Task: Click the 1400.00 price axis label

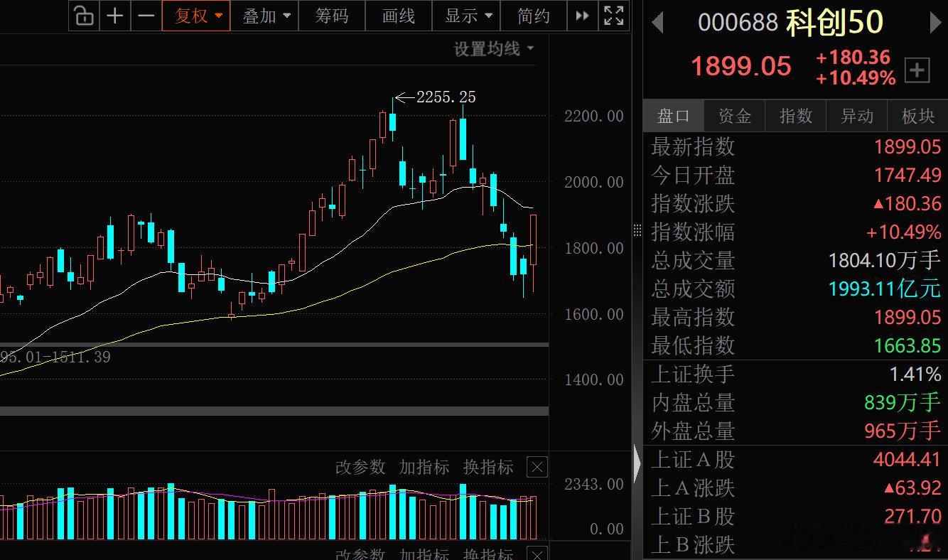Action: pos(594,379)
